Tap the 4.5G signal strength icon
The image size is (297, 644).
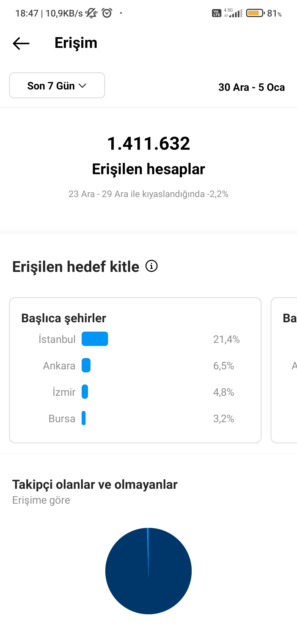click(x=233, y=13)
